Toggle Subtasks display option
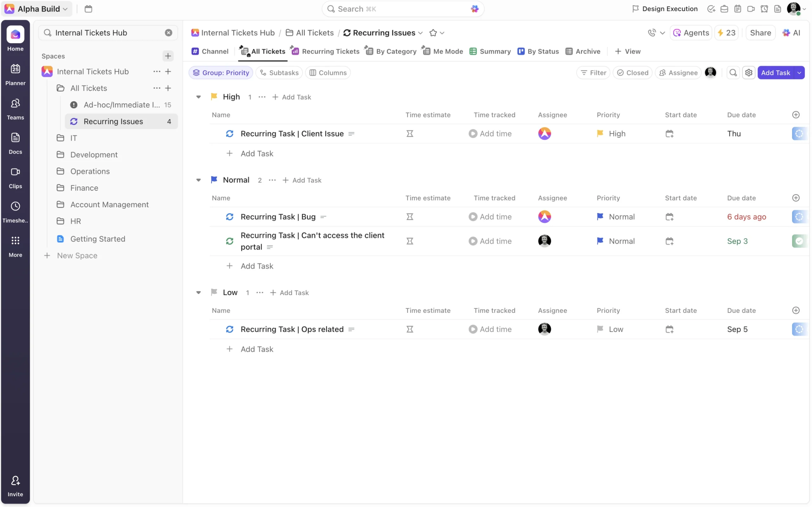The height and width of the screenshot is (507, 812). pos(279,73)
